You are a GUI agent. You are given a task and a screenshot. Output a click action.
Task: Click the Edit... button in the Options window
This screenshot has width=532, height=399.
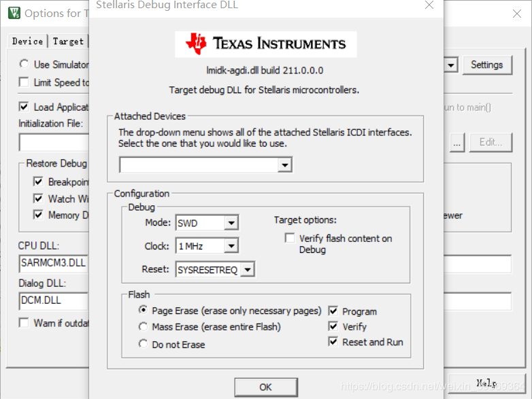point(491,142)
